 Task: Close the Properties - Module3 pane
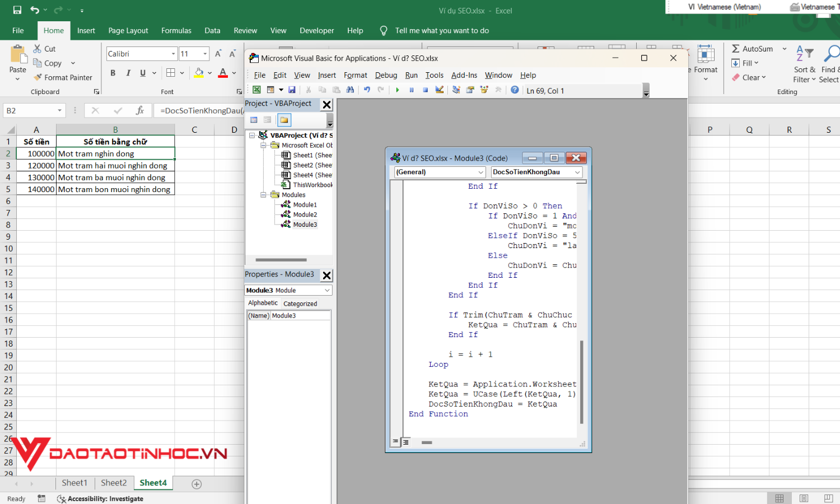click(327, 276)
